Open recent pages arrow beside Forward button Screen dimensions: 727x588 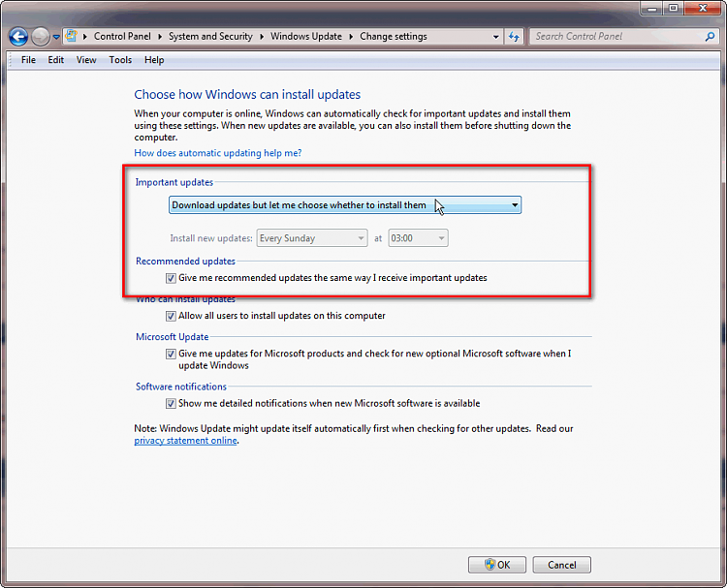[55, 37]
